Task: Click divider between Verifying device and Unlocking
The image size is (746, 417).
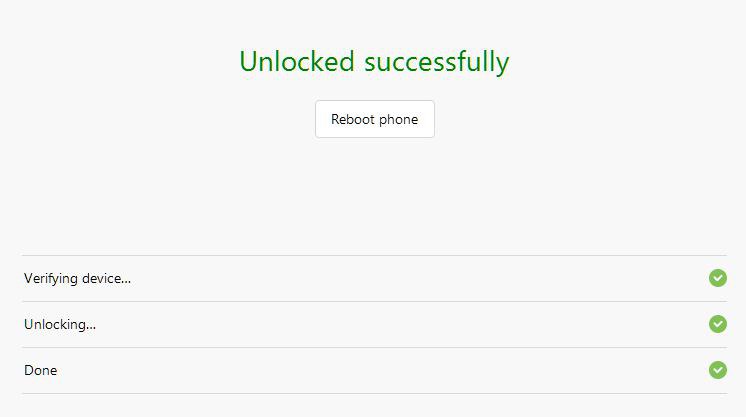Action: (x=374, y=301)
